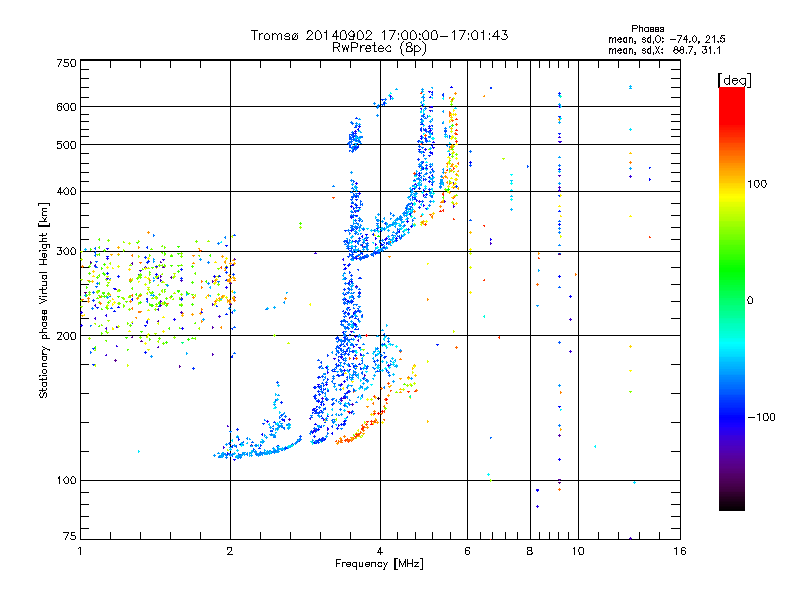Click the 'mean, sd,X: 88.7, 31.1' line
800x600 pixels.
pyautogui.click(x=664, y=50)
